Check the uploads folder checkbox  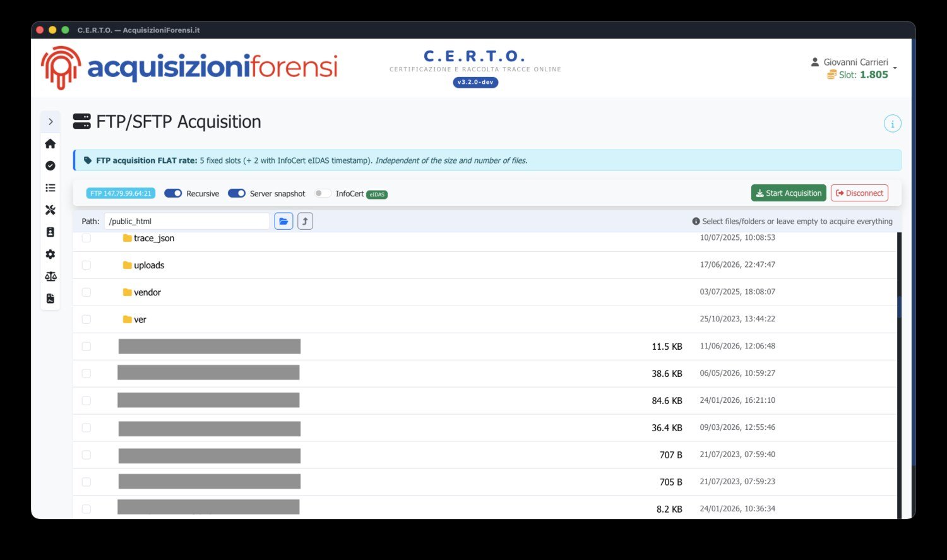pos(86,265)
